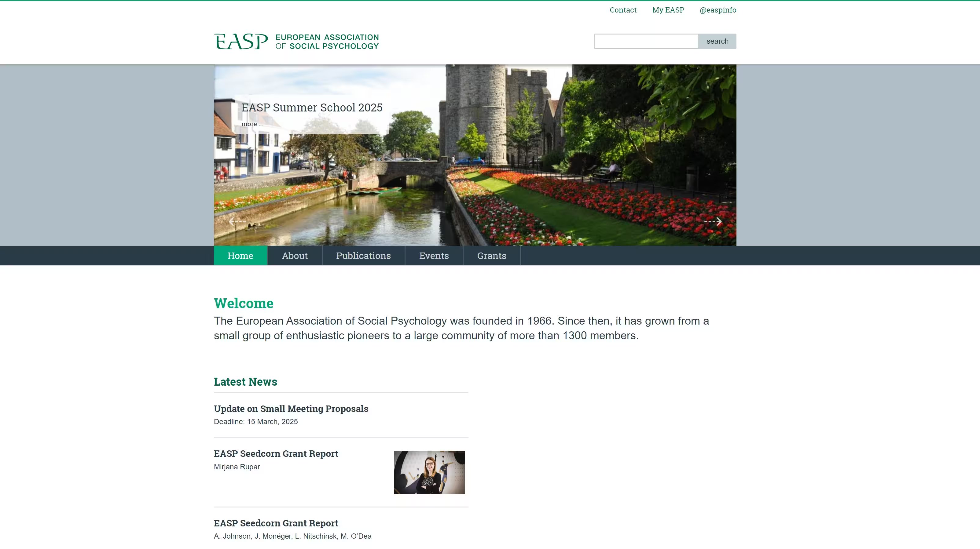Click the Welcome heading
The image size is (980, 549).
tap(244, 303)
